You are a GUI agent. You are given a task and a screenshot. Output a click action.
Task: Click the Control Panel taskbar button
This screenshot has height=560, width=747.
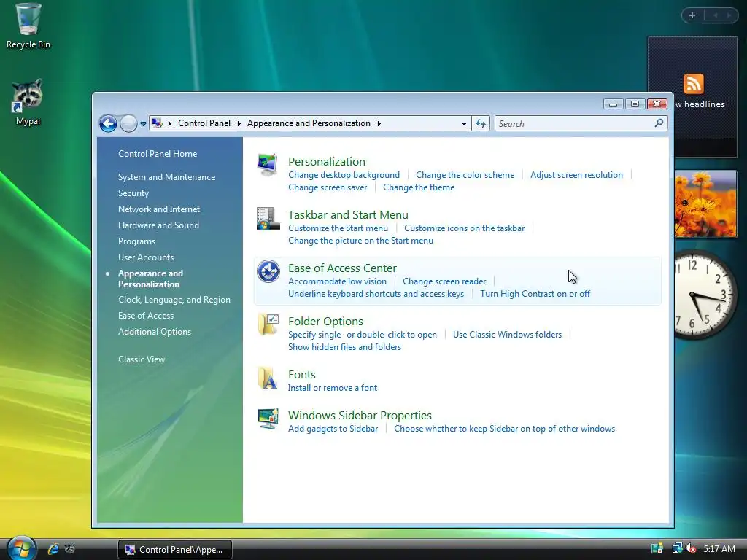click(x=175, y=550)
